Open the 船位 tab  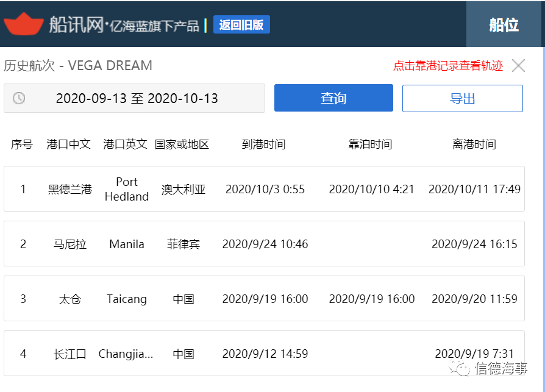tap(504, 24)
